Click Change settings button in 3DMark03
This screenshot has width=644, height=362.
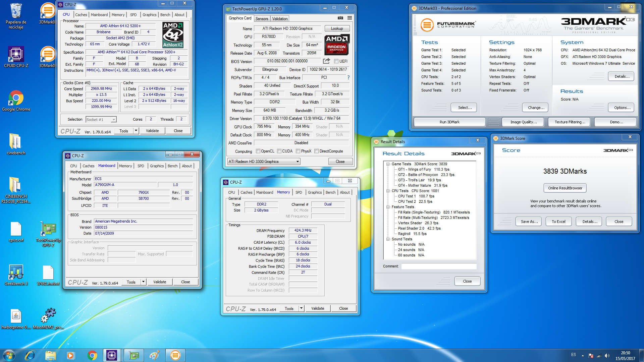pyautogui.click(x=535, y=108)
